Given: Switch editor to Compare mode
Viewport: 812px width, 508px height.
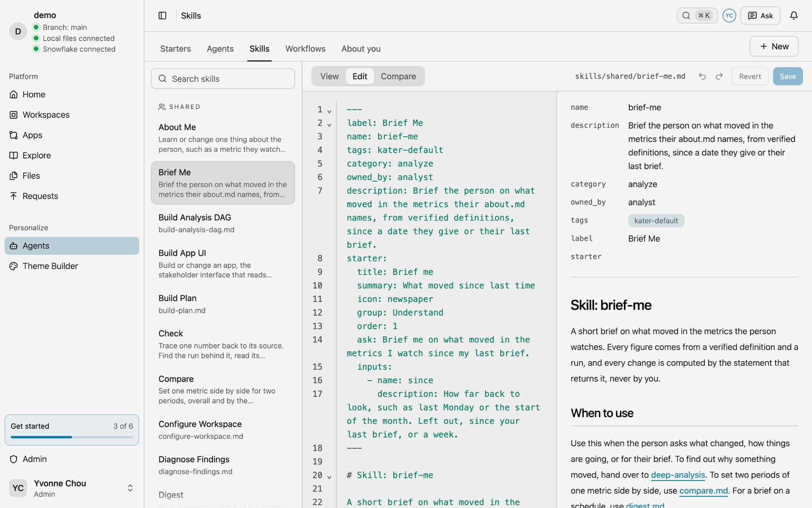Looking at the screenshot, I should pos(398,76).
